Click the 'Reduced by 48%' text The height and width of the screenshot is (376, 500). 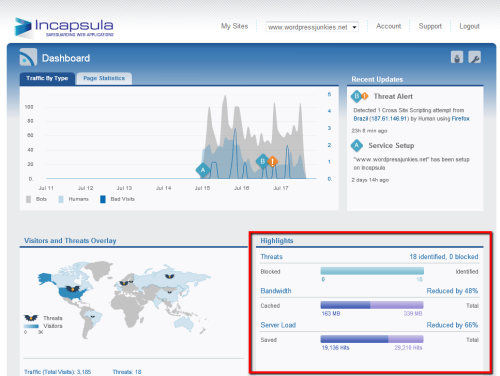452,291
